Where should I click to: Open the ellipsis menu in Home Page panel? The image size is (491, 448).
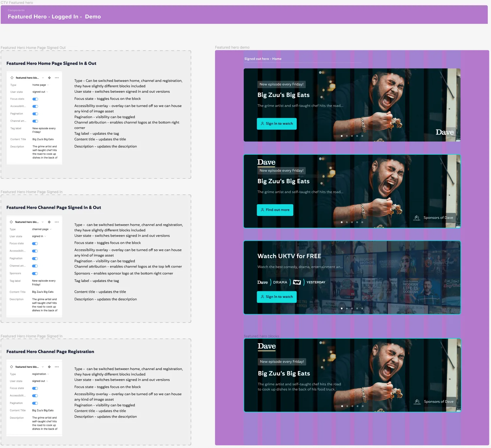(57, 78)
